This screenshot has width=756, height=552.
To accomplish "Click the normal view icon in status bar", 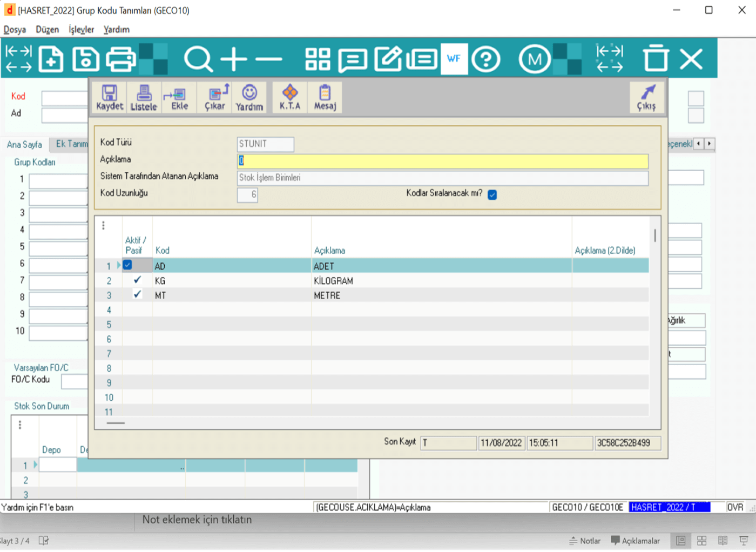I will click(681, 541).
